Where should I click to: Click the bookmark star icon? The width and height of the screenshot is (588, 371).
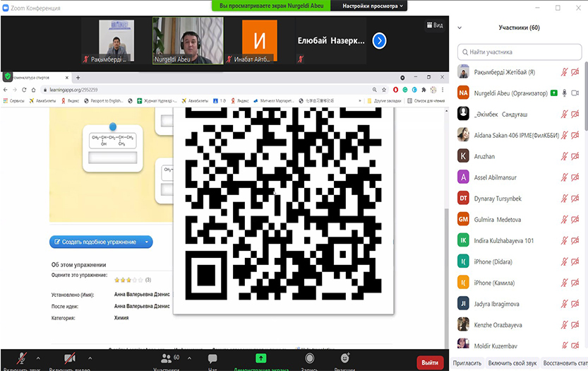pos(384,90)
